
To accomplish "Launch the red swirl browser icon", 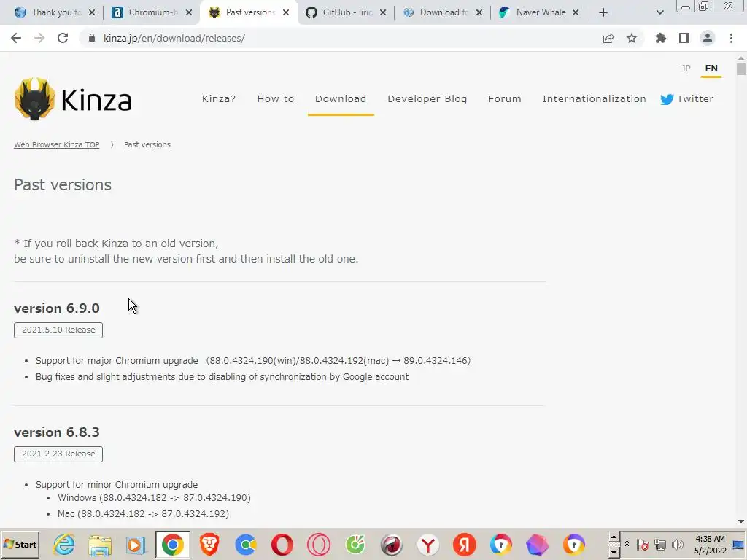I will point(392,544).
